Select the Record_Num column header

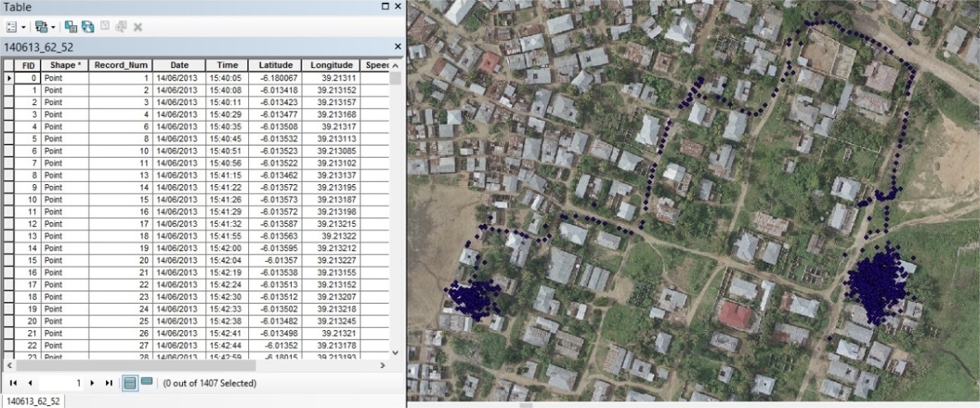click(121, 65)
